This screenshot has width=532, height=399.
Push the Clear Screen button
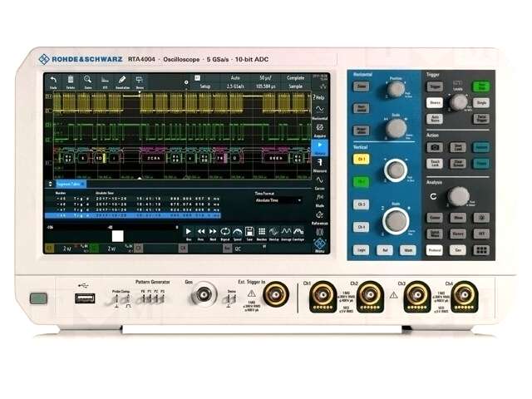pyautogui.click(x=458, y=164)
